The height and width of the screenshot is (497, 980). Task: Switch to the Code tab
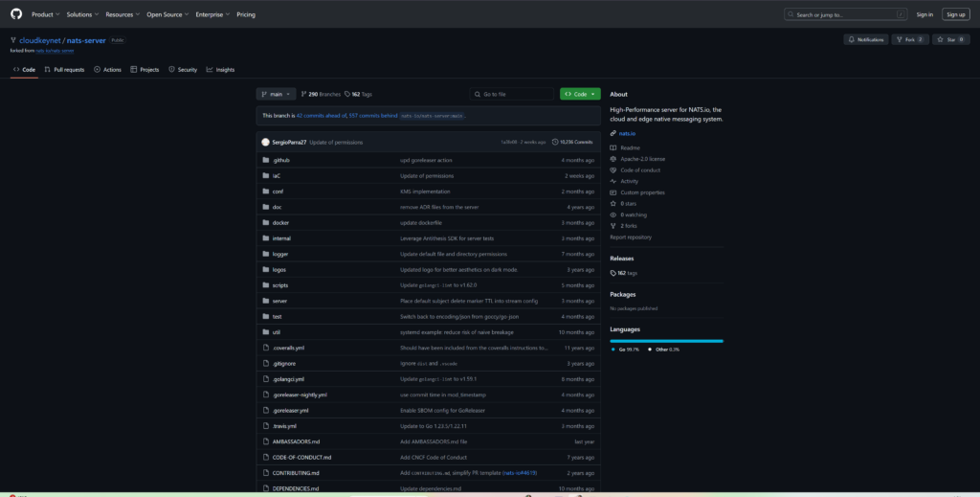[24, 69]
